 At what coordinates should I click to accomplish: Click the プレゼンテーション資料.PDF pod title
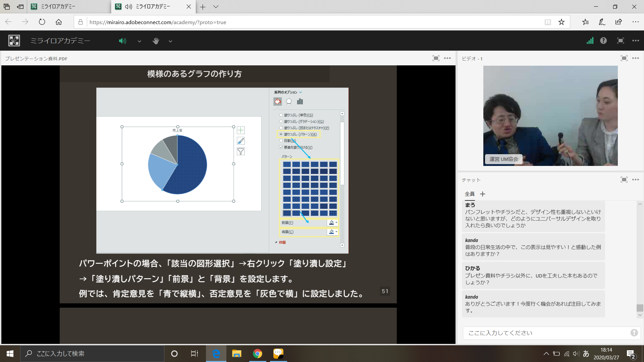(x=36, y=58)
